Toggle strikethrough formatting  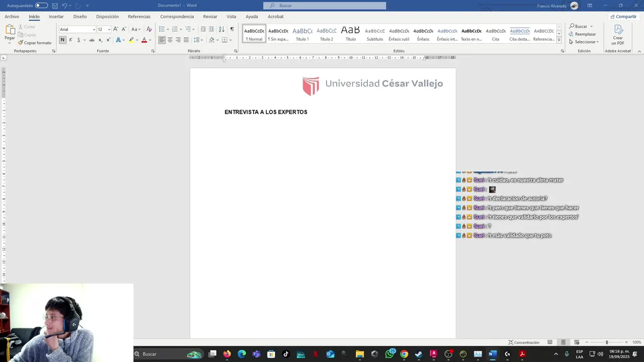coord(92,40)
